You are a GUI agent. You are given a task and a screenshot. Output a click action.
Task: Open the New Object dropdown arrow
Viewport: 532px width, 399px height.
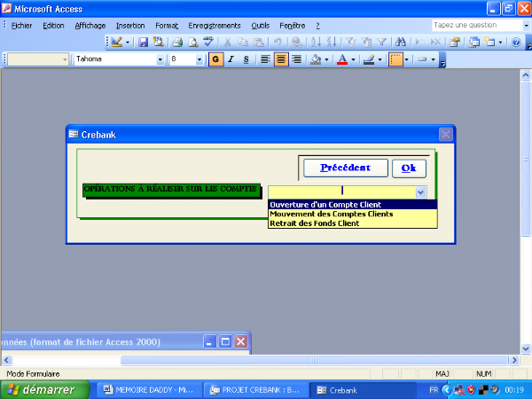click(500, 43)
